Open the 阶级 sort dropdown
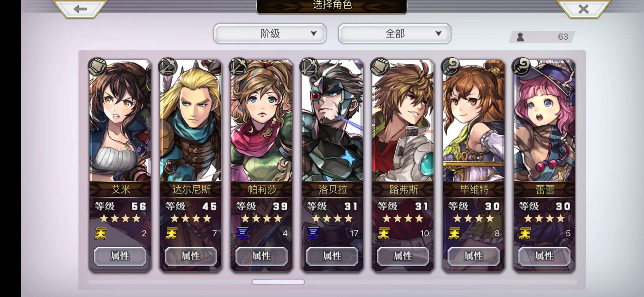644x297 pixels. coord(270,34)
